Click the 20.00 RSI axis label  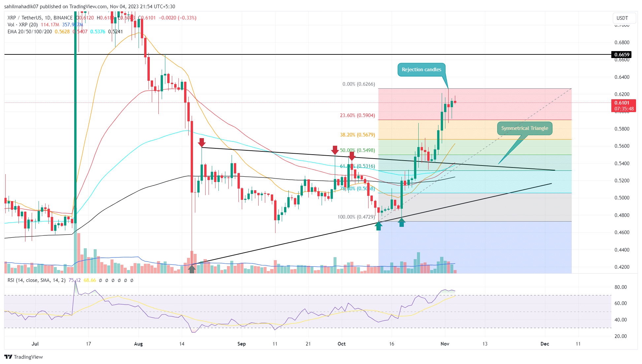[621, 336]
